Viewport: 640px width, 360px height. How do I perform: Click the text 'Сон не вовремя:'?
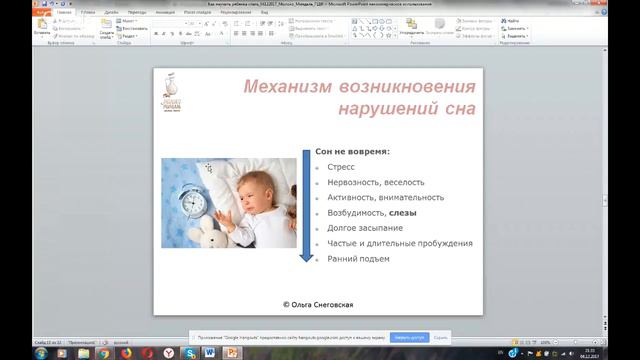click(x=352, y=151)
